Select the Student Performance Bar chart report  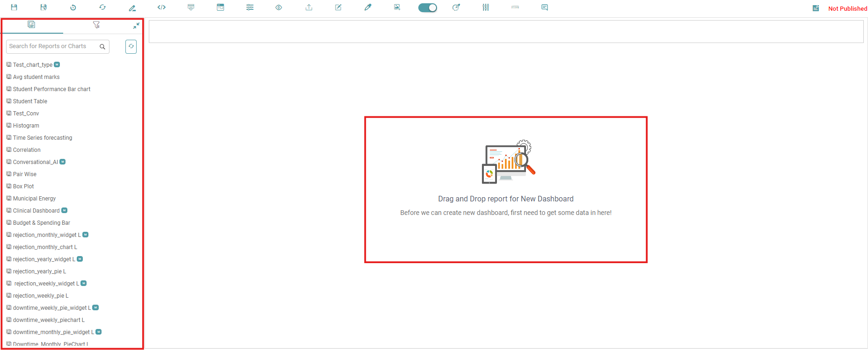[x=51, y=89]
